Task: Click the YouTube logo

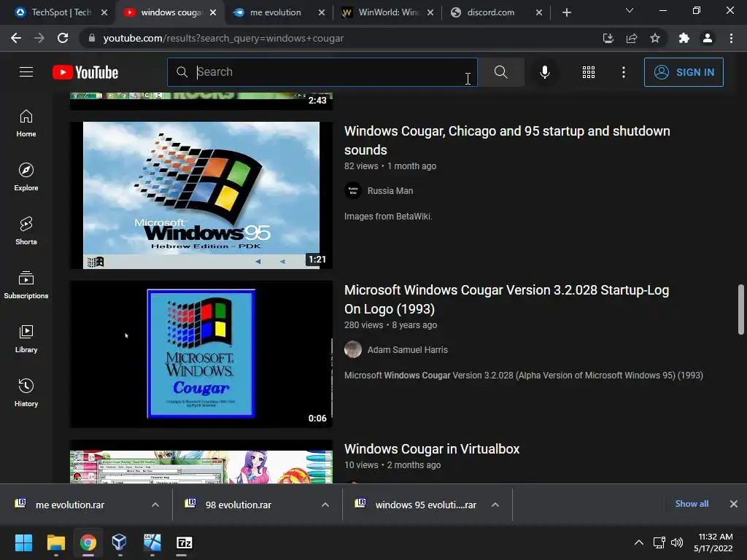Action: click(85, 72)
